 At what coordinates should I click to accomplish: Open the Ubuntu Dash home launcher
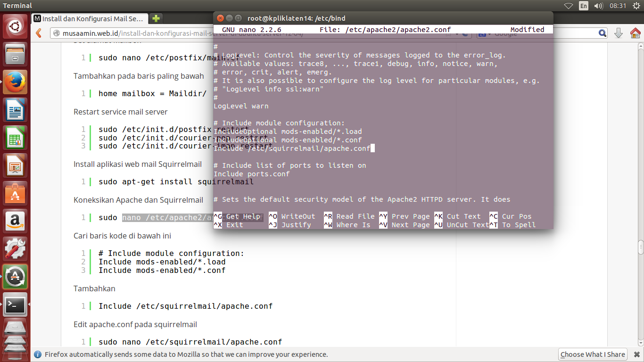[16, 26]
